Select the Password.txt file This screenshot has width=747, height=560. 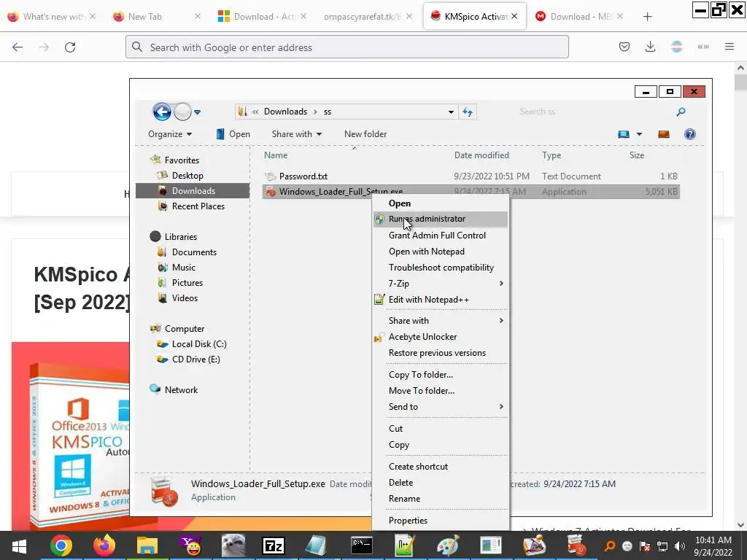303,176
